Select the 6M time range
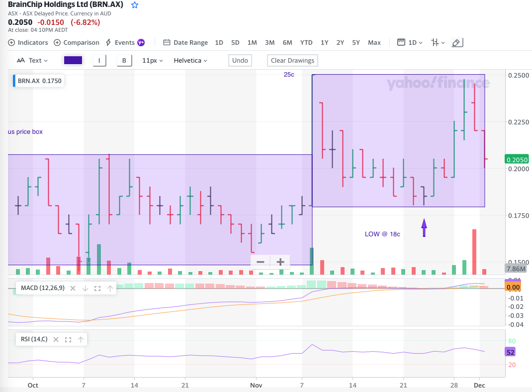This screenshot has height=392, width=532. coord(287,43)
